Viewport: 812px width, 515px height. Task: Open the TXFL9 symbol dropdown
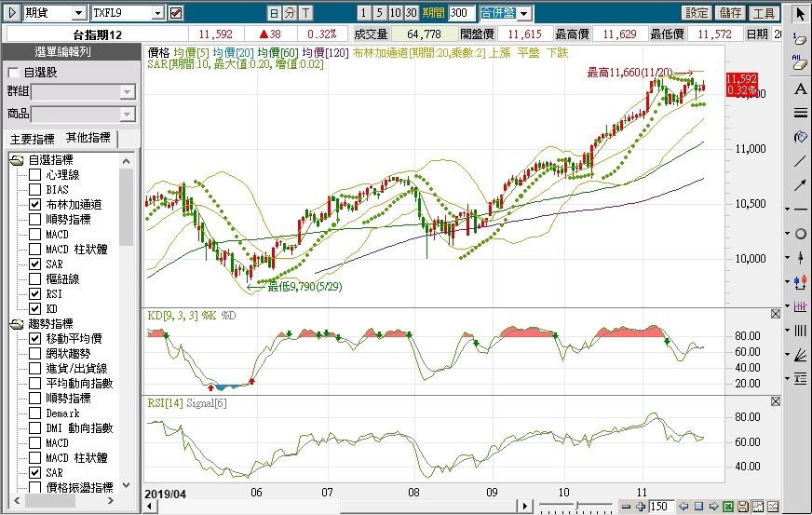point(158,13)
